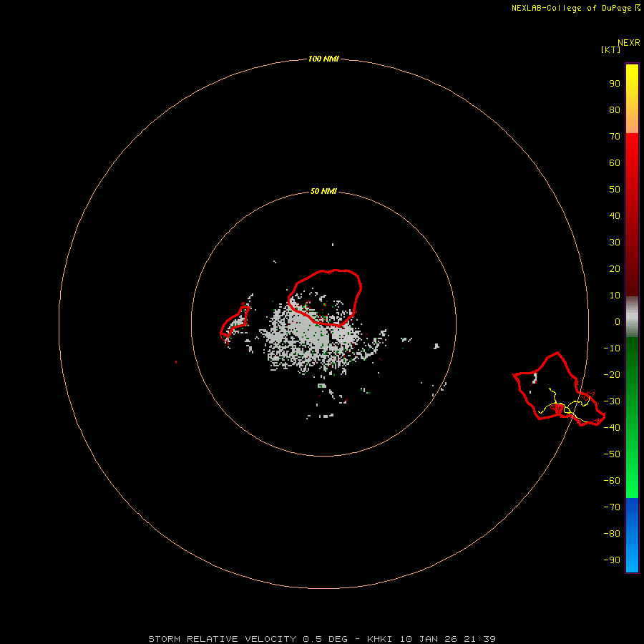Click the -40 knot scale label

coord(612,428)
